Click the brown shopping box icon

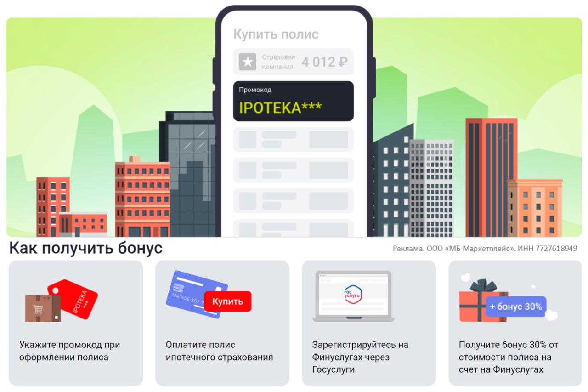[x=43, y=308]
